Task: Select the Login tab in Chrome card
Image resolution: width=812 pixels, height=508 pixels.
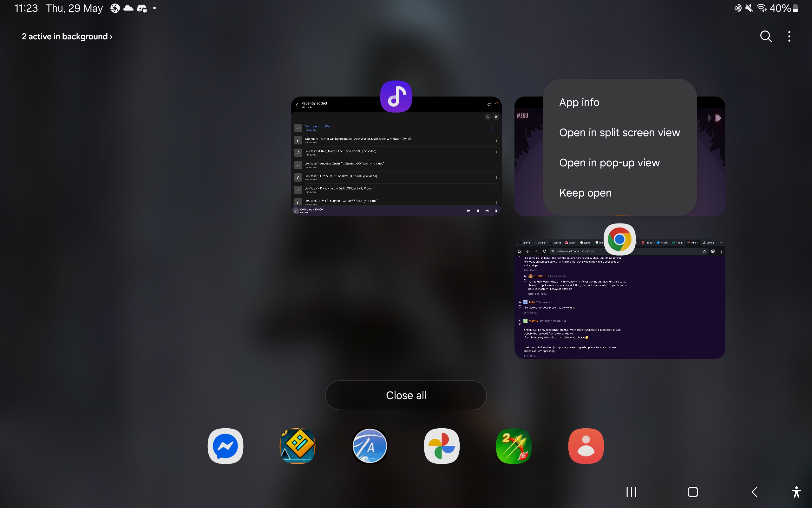Action: (x=570, y=243)
